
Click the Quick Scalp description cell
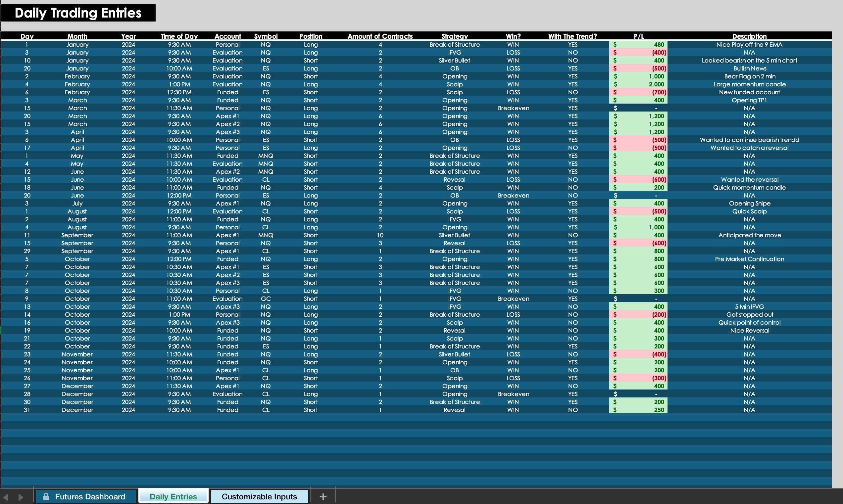point(749,211)
